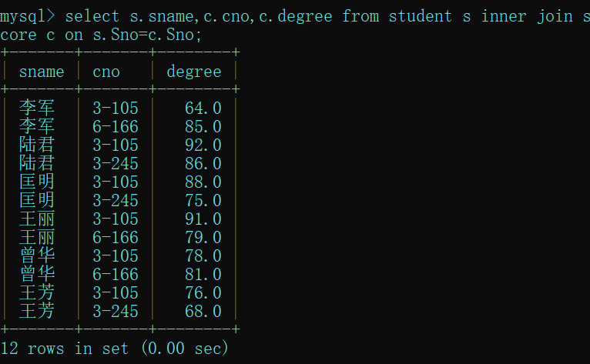This screenshot has width=590, height=364.
Task: Click the degree value 88.0
Action: (x=203, y=182)
